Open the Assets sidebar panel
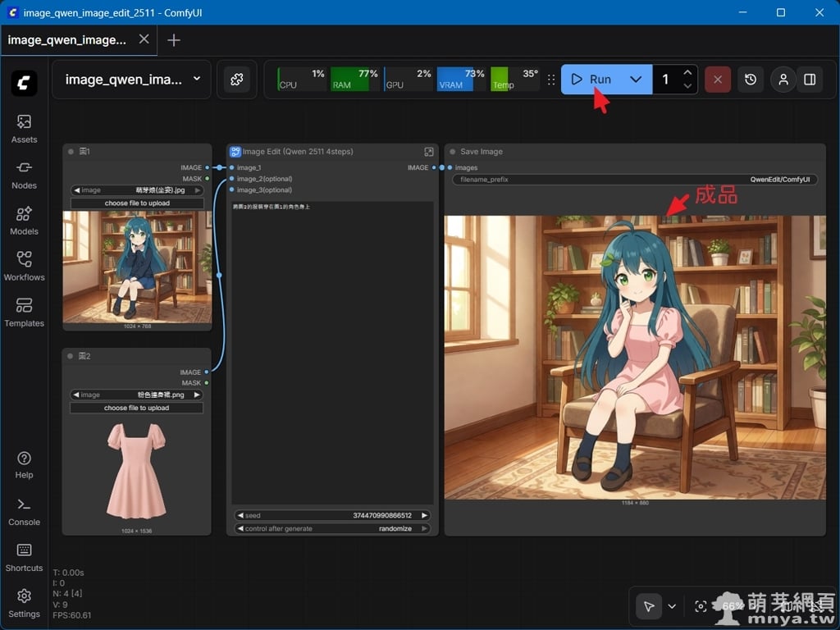Viewport: 840px width, 630px height. [x=24, y=128]
